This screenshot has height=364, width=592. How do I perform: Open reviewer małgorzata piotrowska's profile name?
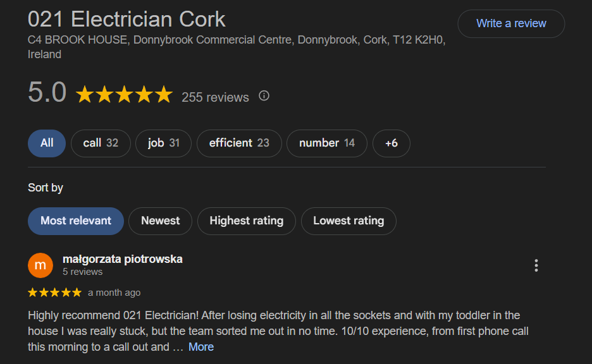click(123, 259)
